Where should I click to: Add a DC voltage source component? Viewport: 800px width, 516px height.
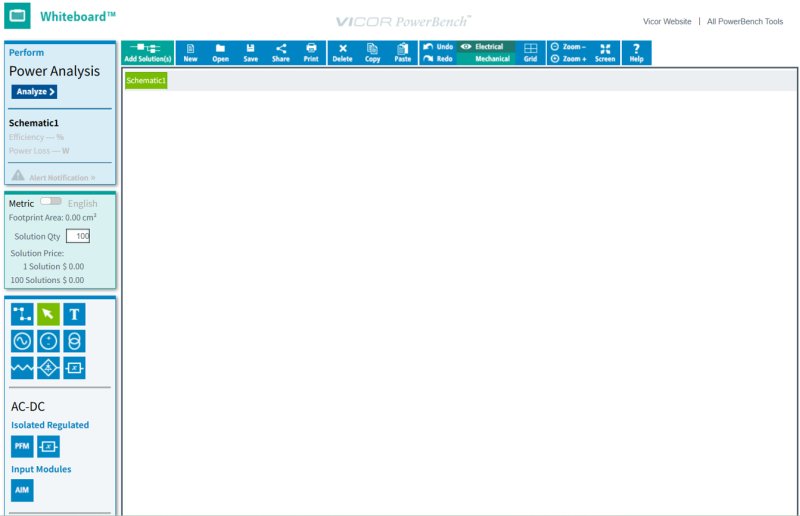click(x=48, y=341)
